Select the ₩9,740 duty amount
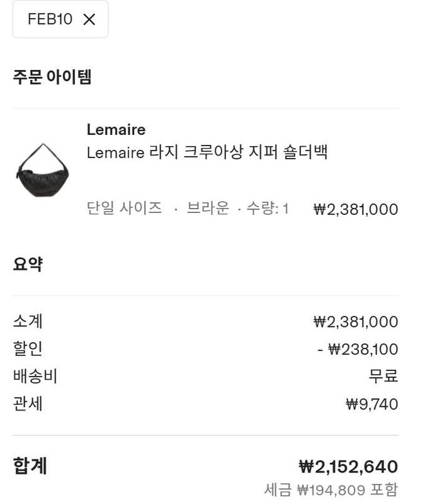Image resolution: width=425 pixels, height=504 pixels. click(x=372, y=404)
